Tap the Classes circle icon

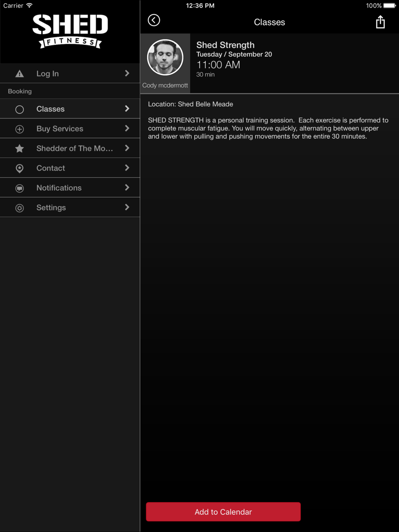point(20,109)
